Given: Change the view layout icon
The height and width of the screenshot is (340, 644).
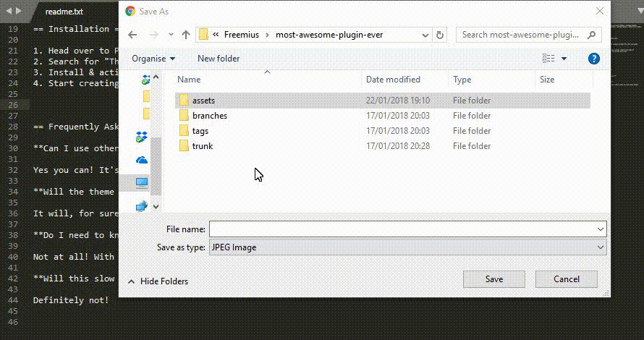Looking at the screenshot, I should point(548,59).
